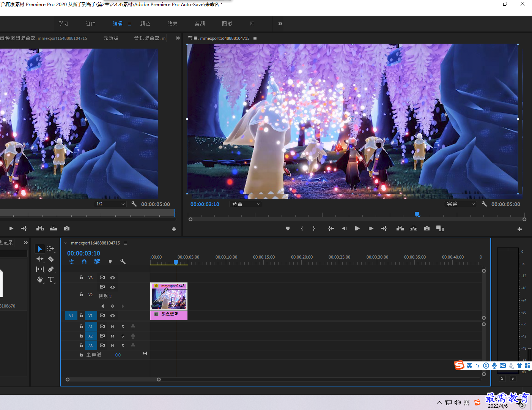Pick the Razor tool
Viewport: 532px width, 410px height.
click(51, 259)
